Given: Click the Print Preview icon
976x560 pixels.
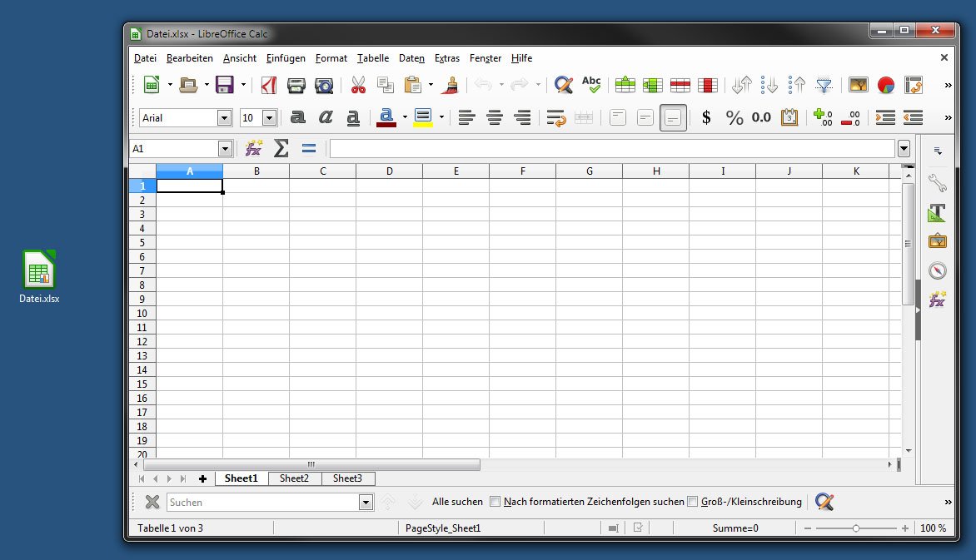Looking at the screenshot, I should tap(324, 85).
